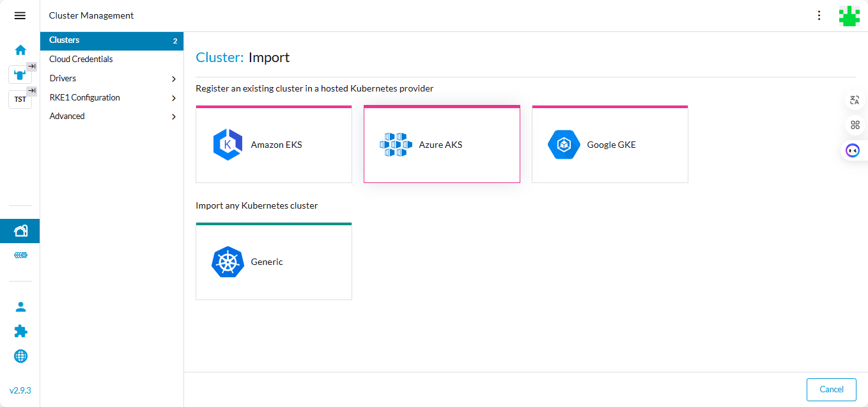Open the green user avatar menu
Viewport: 868px width, 407px height.
coord(849,16)
